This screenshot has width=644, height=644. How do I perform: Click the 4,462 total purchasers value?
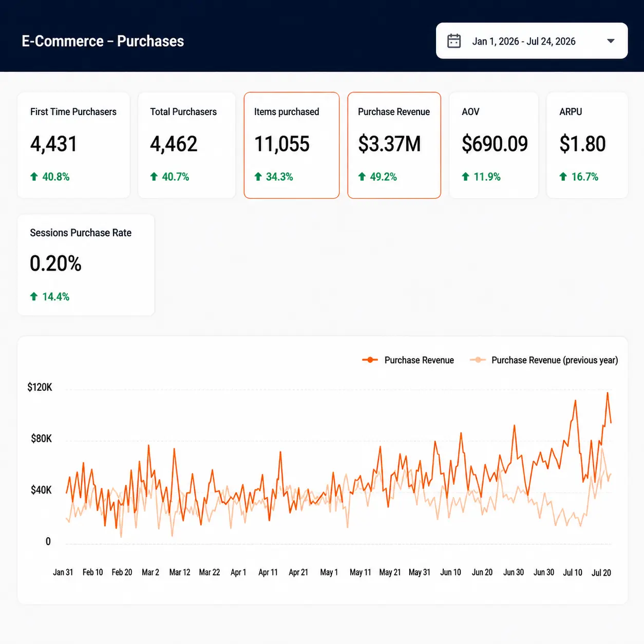(174, 144)
